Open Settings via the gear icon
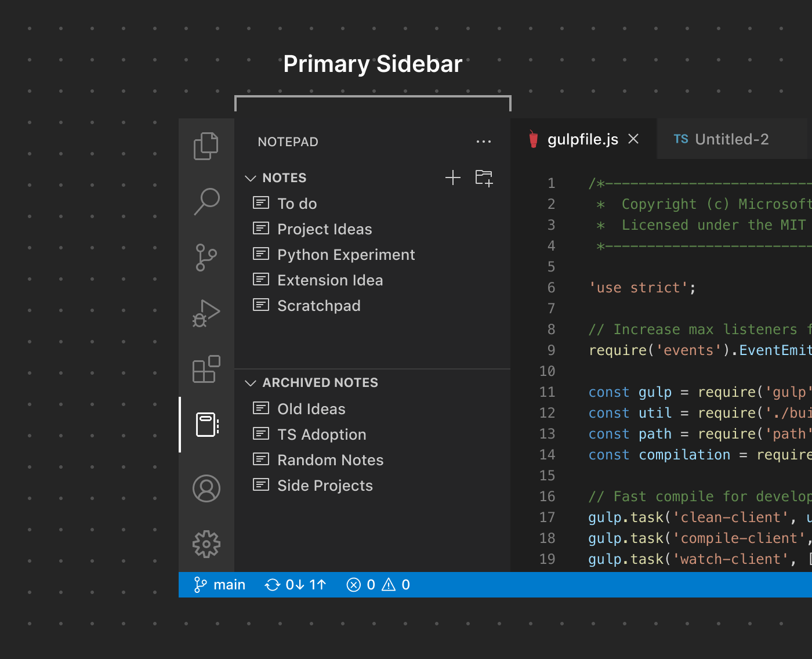The height and width of the screenshot is (659, 812). pyautogui.click(x=206, y=544)
